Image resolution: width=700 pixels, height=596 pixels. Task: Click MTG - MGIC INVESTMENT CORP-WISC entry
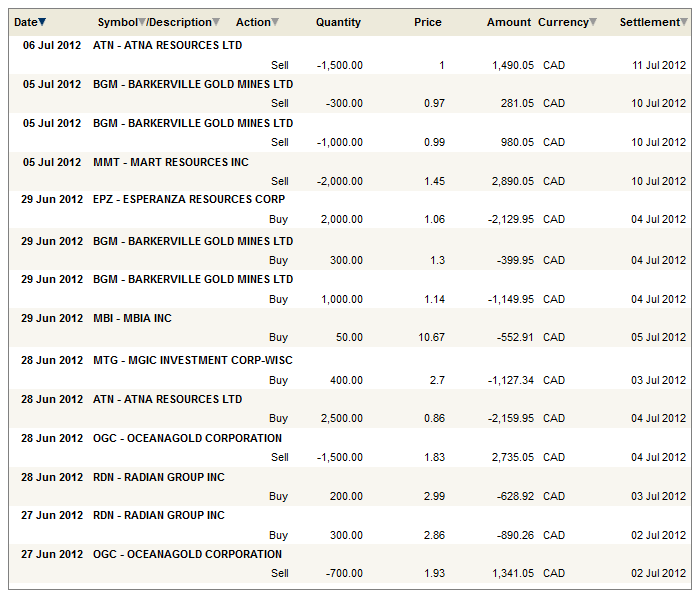pyautogui.click(x=192, y=360)
